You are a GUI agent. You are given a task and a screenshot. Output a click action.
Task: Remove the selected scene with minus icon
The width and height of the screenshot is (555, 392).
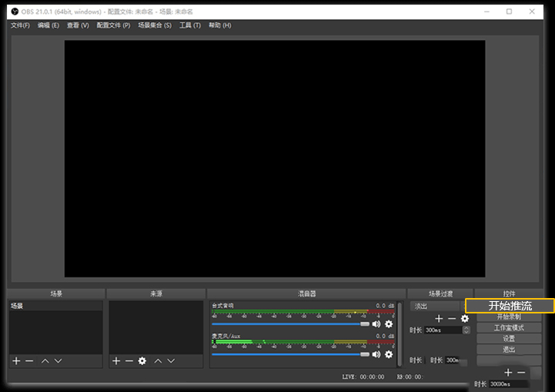(x=29, y=360)
